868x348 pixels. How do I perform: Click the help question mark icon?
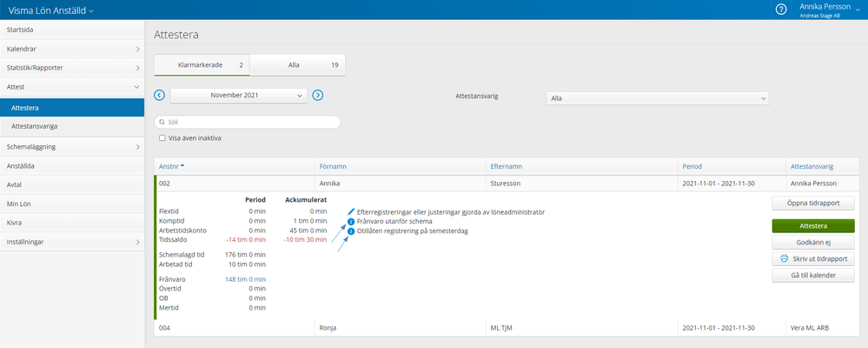tap(781, 9)
